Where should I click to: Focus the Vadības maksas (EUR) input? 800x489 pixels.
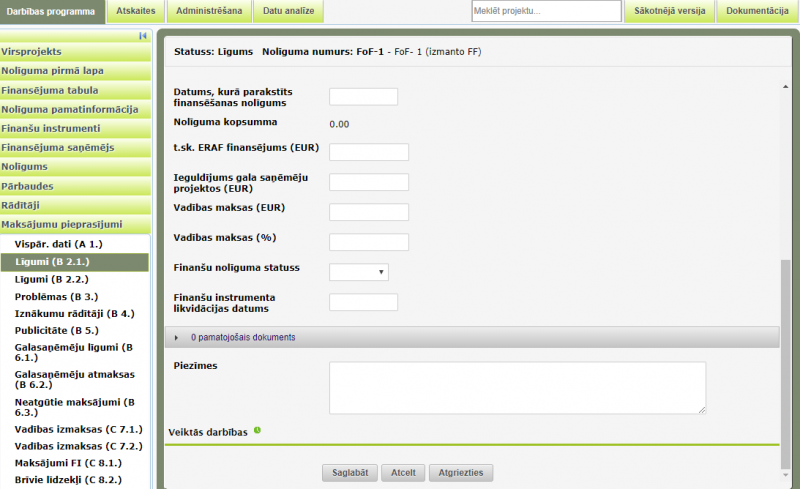pyautogui.click(x=369, y=212)
